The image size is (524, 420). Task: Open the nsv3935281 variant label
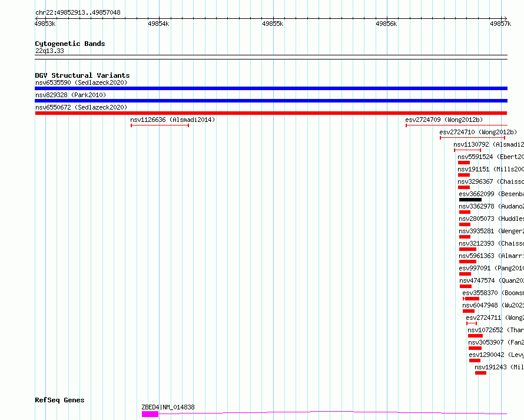(x=491, y=231)
